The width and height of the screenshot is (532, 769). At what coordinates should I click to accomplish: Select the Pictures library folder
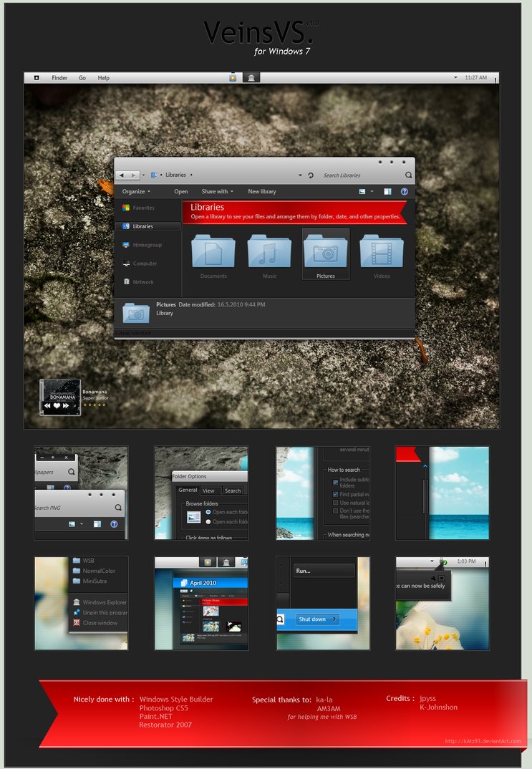(326, 254)
